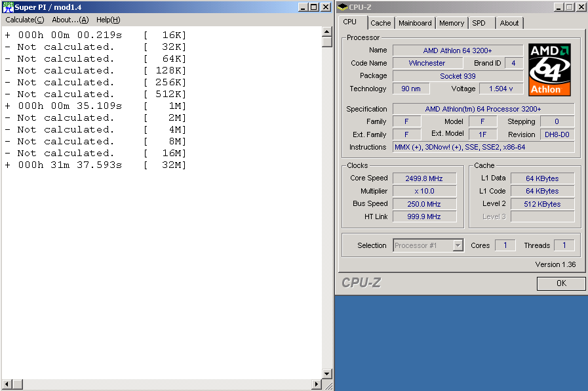Image resolution: width=588 pixels, height=391 pixels.
Task: Click the Super PI title bar icon
Action: pyautogui.click(x=7, y=7)
